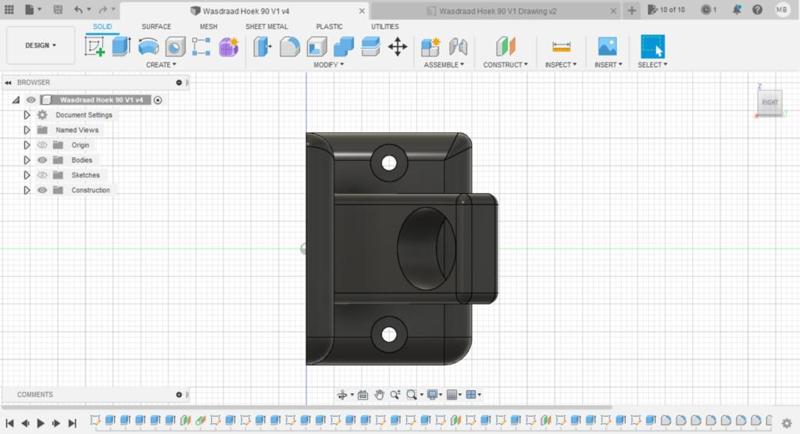Click the Select tool icon
800x434 pixels.
[x=653, y=46]
